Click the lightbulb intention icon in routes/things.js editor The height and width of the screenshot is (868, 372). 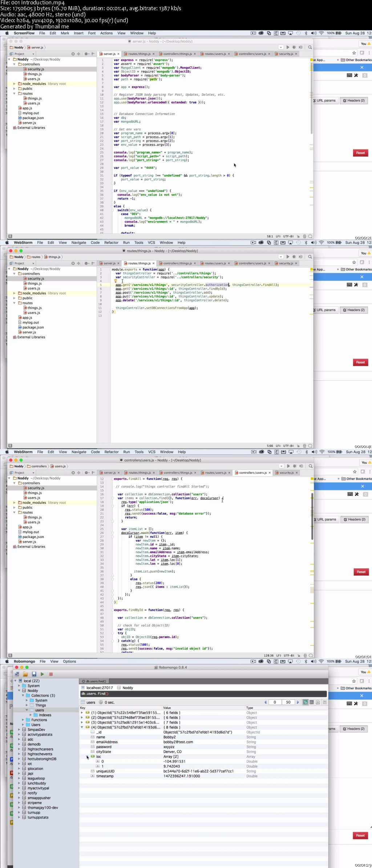(x=116, y=281)
